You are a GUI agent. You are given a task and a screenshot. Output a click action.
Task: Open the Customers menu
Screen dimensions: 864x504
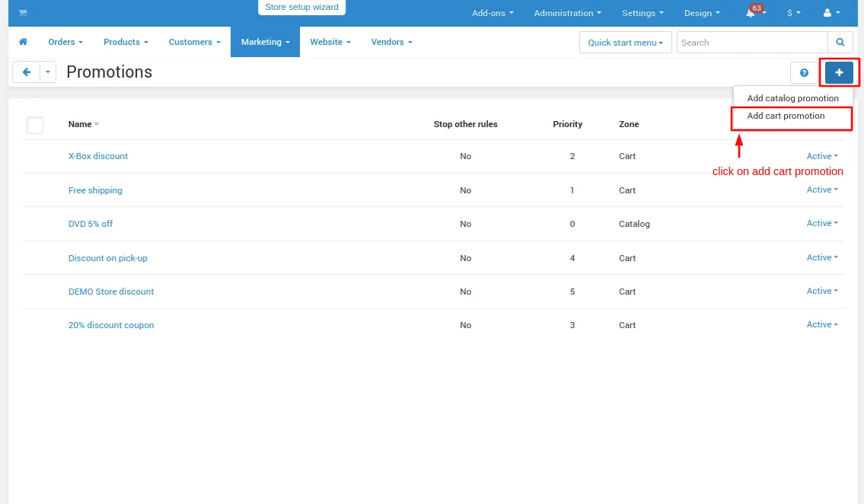pos(195,42)
